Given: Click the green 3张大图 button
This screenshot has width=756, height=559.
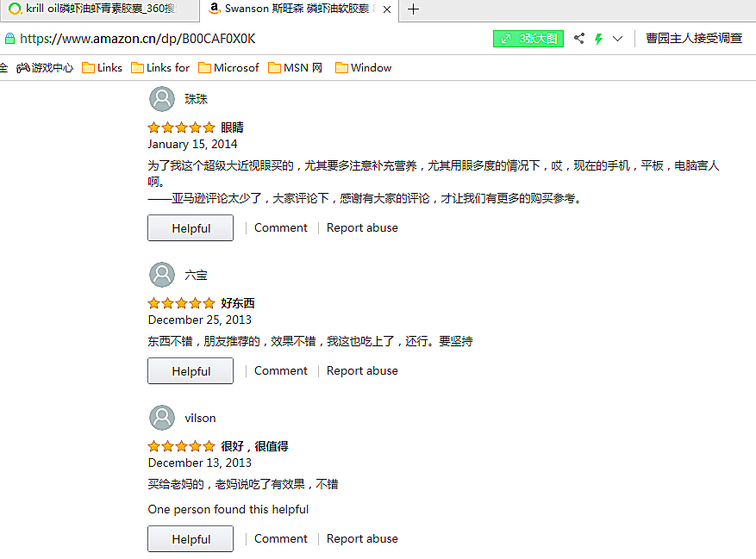Looking at the screenshot, I should click(x=528, y=39).
